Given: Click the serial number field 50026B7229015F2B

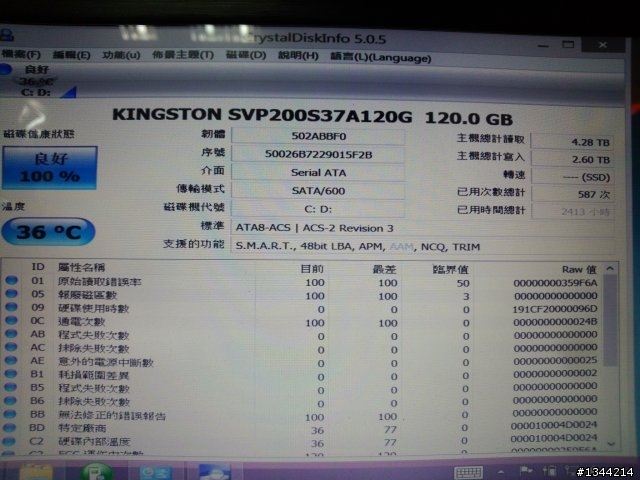Looking at the screenshot, I should coord(318,154).
